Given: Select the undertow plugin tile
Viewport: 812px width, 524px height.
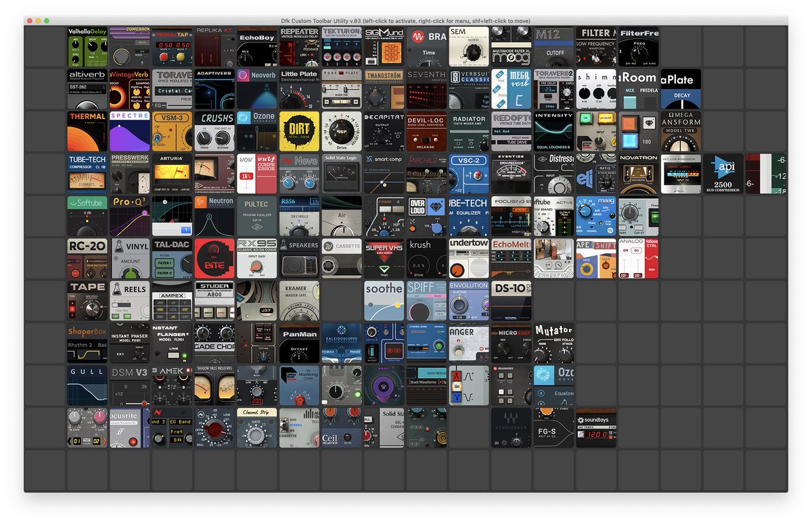Looking at the screenshot, I should pos(469,258).
